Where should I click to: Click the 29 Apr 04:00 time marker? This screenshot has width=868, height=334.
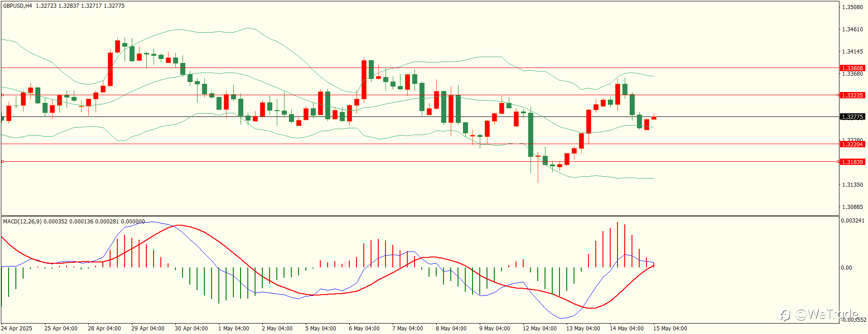(x=148, y=329)
